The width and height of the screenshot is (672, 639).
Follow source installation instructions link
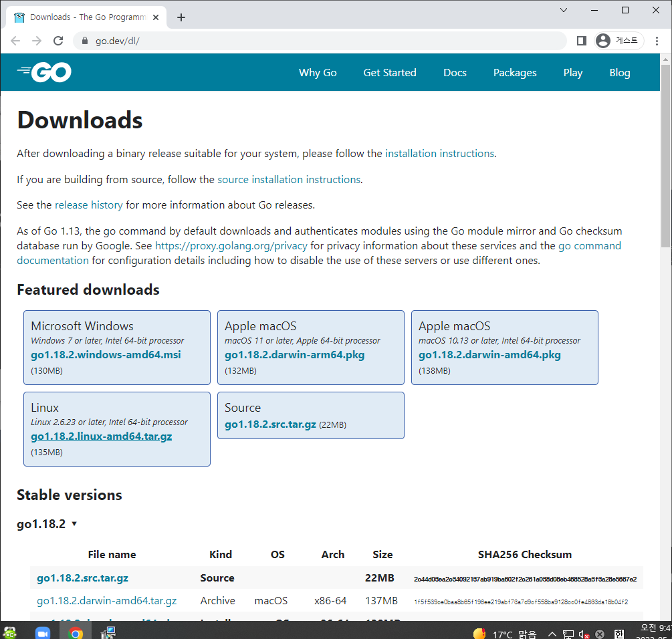(x=289, y=179)
